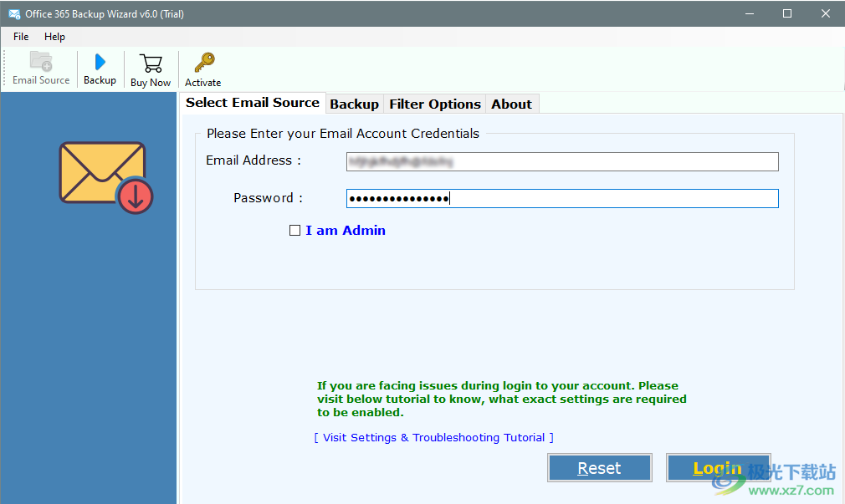This screenshot has height=504, width=845.
Task: Select the Select Email Source tab
Action: [x=253, y=102]
